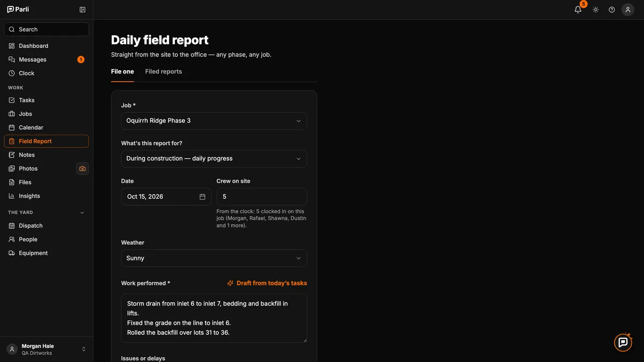
Task: Toggle light theme sun icon
Action: point(596,10)
